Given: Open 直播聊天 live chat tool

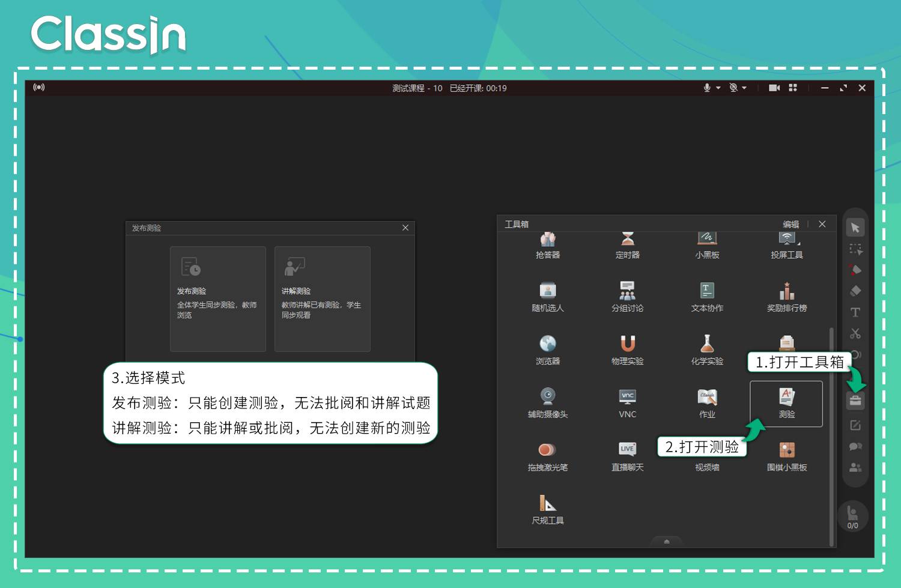Looking at the screenshot, I should pos(628,456).
